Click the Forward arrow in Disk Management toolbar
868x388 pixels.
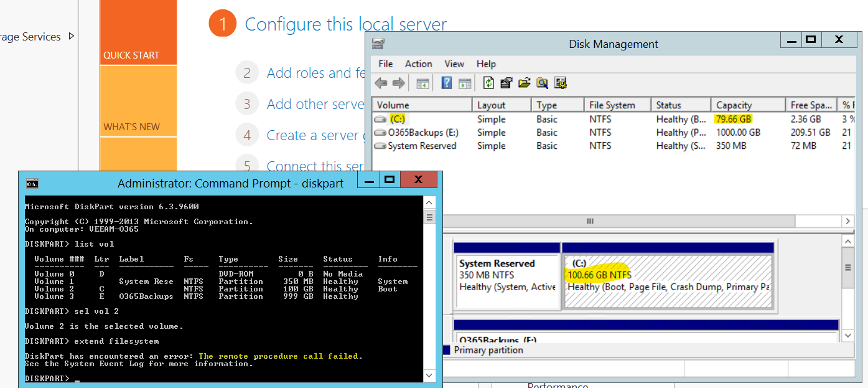399,83
